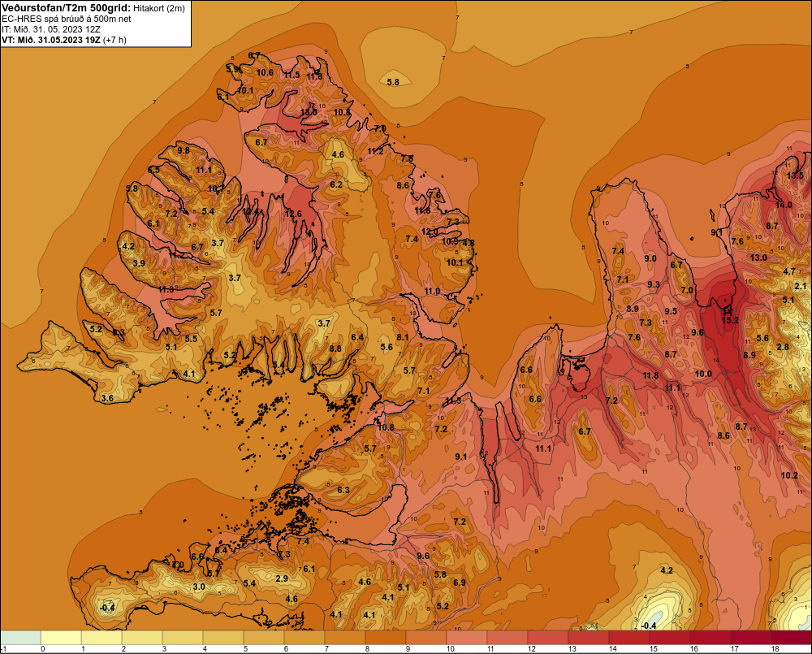Click the temperature value '10.2'
Image resolution: width=812 pixels, height=654 pixels.
click(789, 475)
